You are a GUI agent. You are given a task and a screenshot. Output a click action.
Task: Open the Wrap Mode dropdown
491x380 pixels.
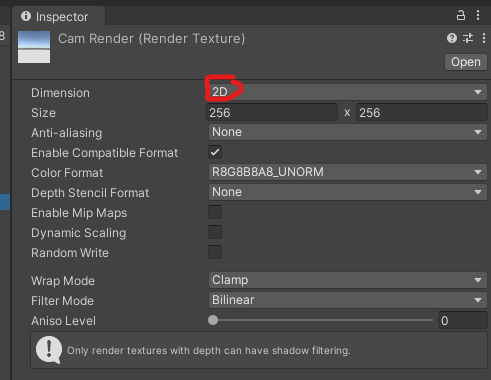347,280
